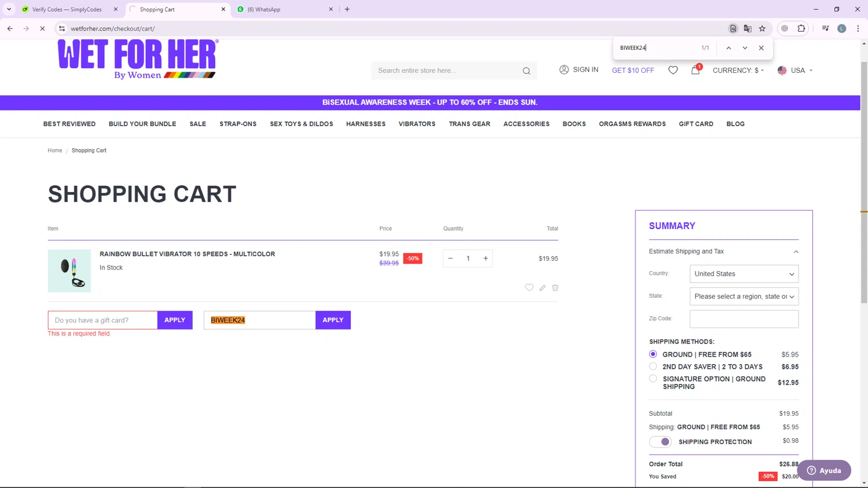The image size is (868, 488).
Task: Open the Chrome profile avatar
Action: (x=841, y=28)
